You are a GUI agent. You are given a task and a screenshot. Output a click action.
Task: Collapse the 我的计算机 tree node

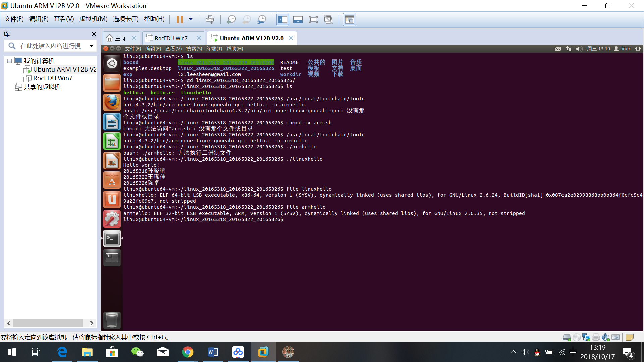click(9, 61)
